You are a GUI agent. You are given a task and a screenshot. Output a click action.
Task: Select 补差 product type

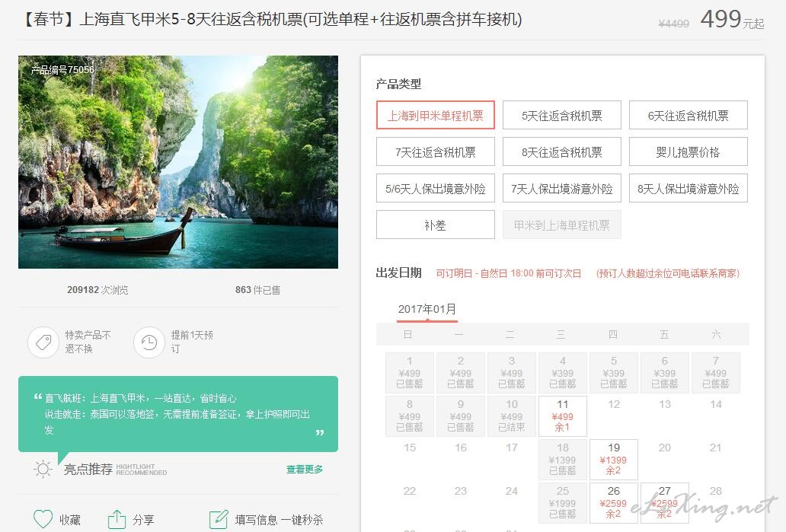click(x=436, y=225)
